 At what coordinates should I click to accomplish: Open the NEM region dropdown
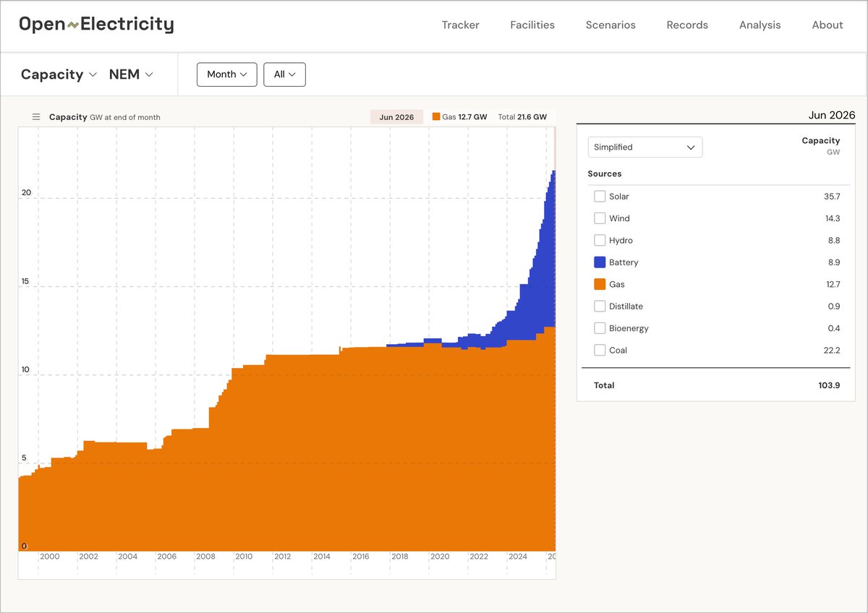[131, 74]
